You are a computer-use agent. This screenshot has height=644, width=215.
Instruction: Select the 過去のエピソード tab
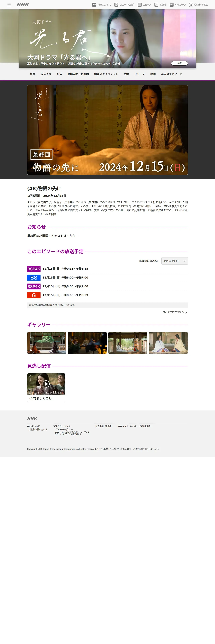click(172, 74)
